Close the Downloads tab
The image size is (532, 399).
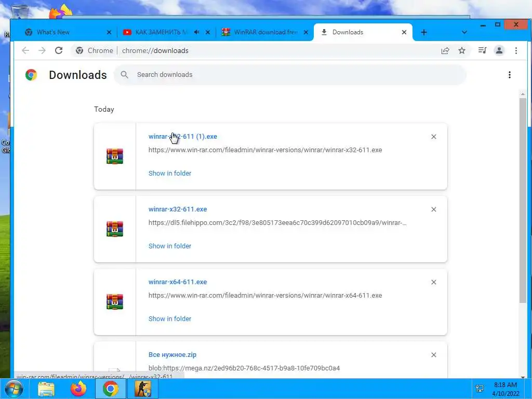[x=404, y=32]
